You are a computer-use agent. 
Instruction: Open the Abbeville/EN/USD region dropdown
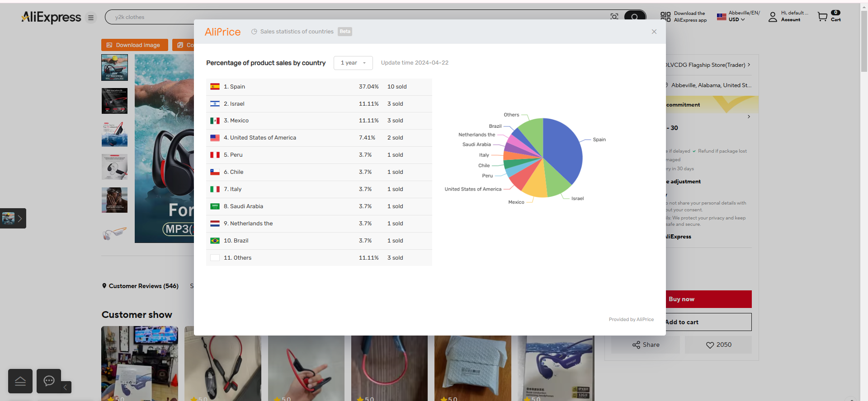coord(738,16)
